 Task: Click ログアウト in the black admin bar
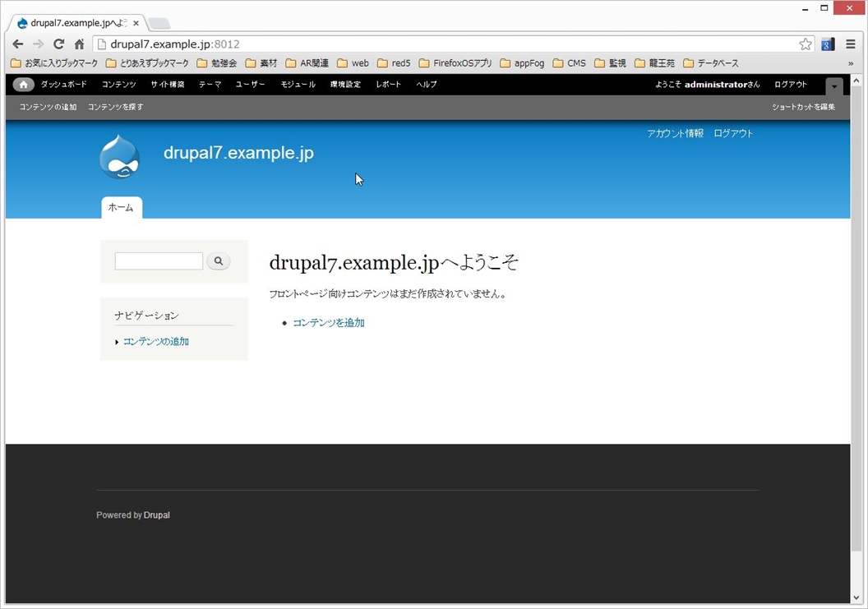(x=791, y=84)
